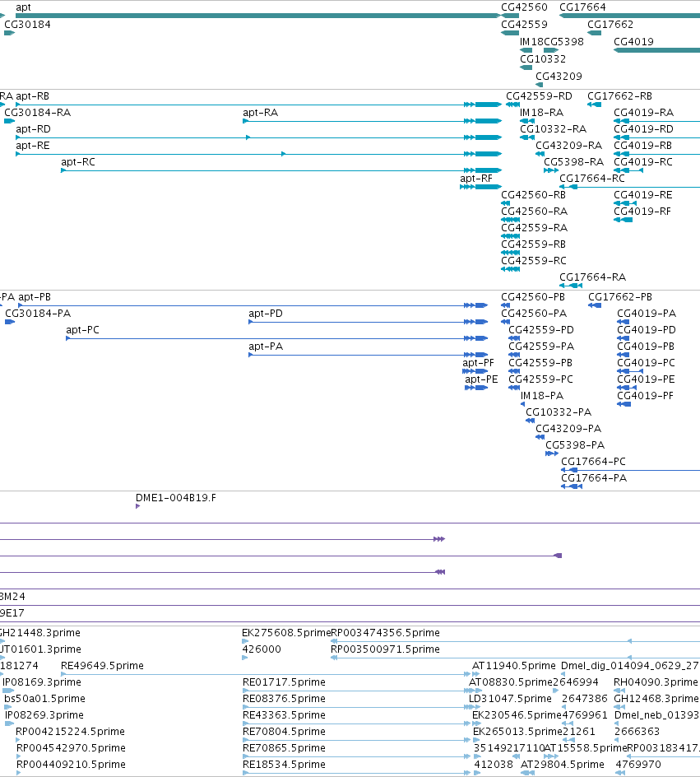Click the CG42560-RA transcript
700x777 pixels.
(510, 220)
